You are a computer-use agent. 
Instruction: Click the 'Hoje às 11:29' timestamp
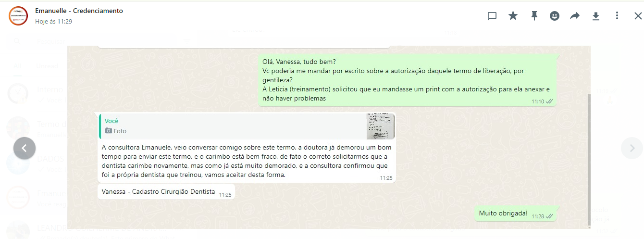pyautogui.click(x=54, y=22)
